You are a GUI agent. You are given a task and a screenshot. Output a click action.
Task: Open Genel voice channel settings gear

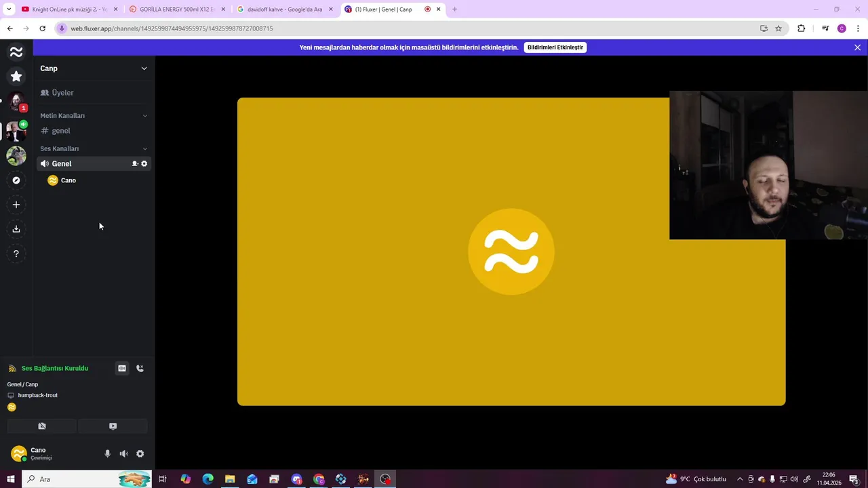(144, 163)
